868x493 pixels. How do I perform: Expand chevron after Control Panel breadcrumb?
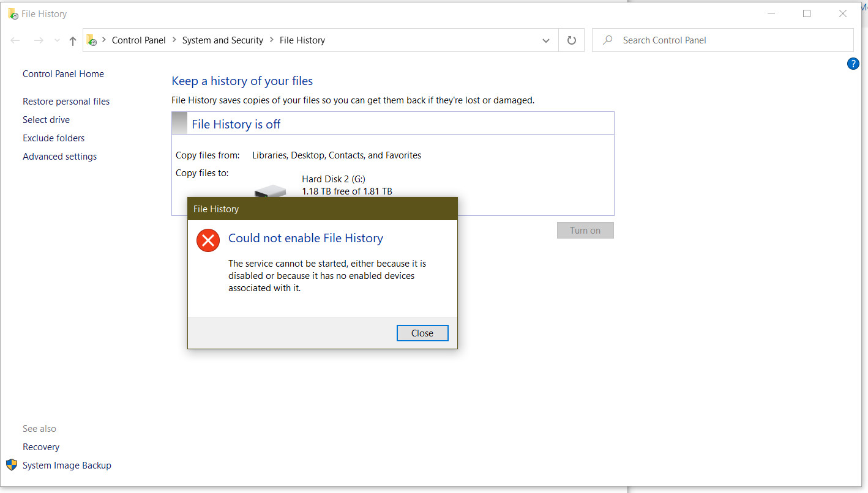click(174, 40)
